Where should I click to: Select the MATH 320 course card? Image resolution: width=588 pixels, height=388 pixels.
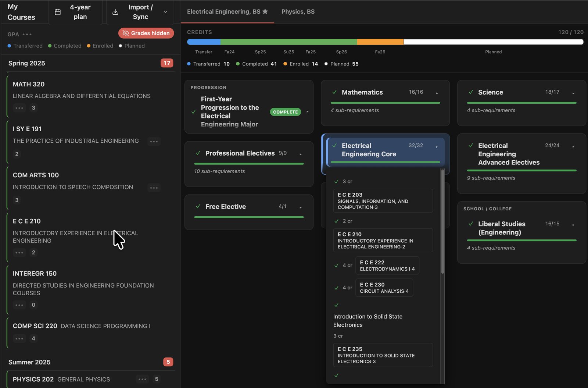90,96
